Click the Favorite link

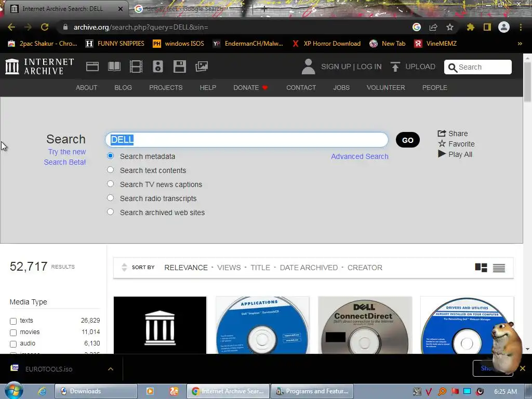pyautogui.click(x=456, y=144)
